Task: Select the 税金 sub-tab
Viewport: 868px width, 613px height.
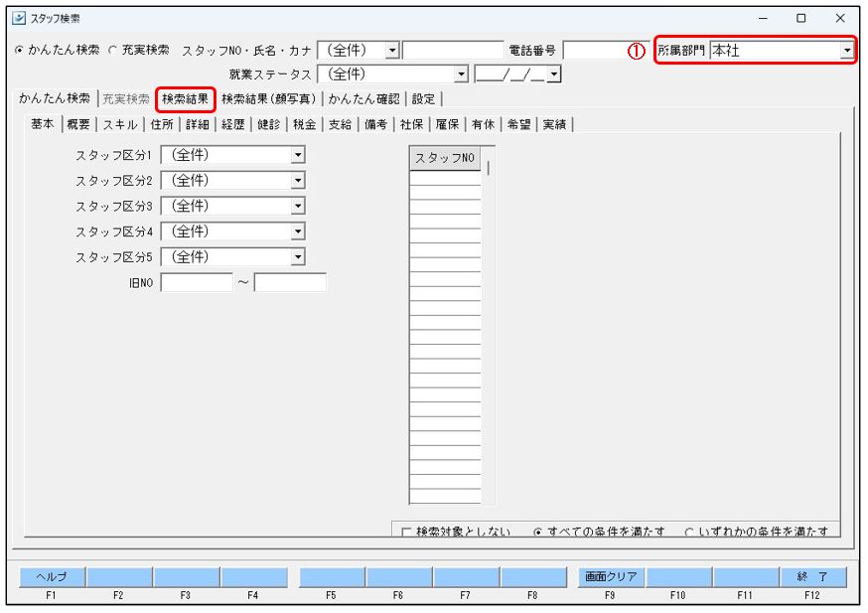Action: tap(305, 124)
